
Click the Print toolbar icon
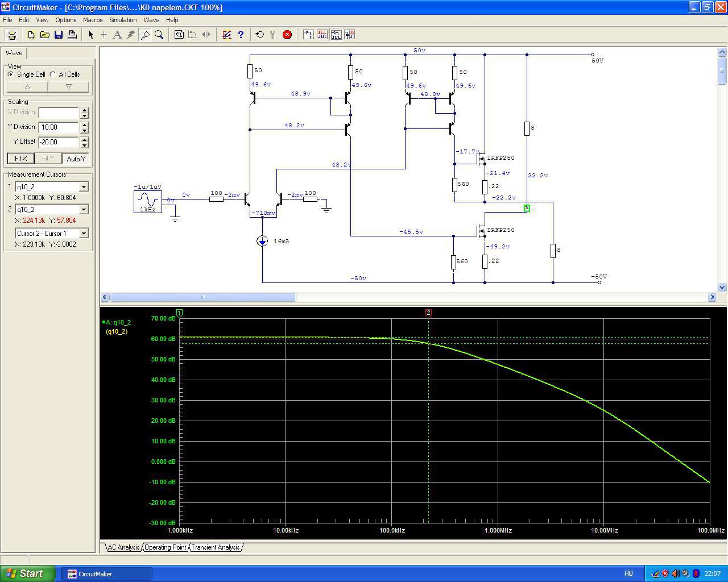72,35
